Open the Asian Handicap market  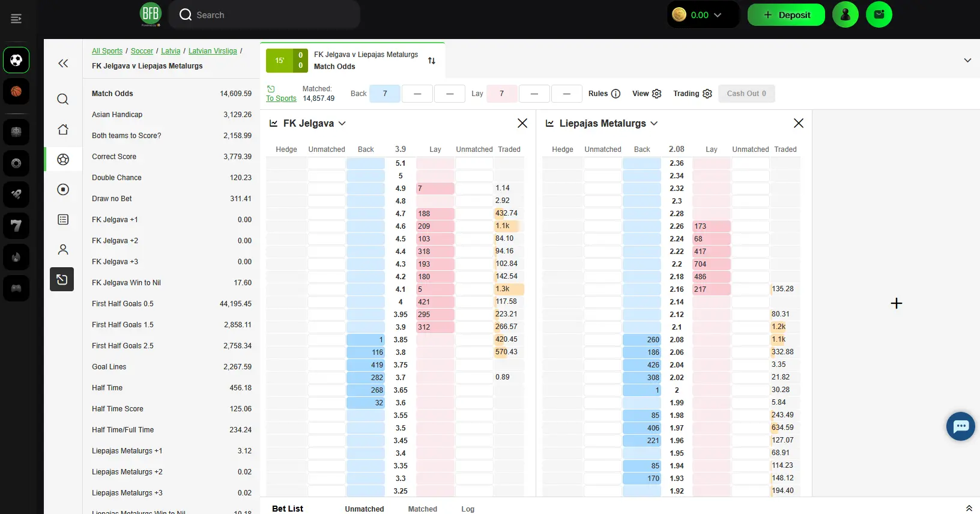click(171, 115)
